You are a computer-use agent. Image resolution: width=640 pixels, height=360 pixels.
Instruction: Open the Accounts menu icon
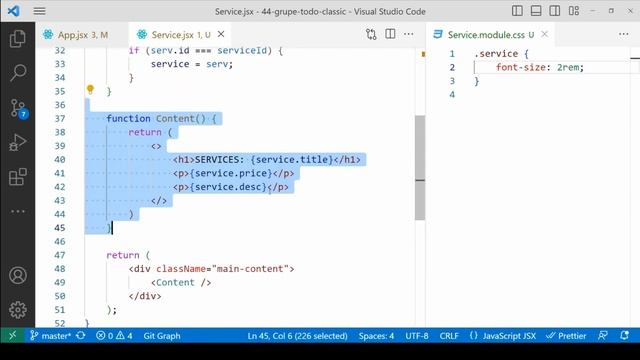point(18,276)
